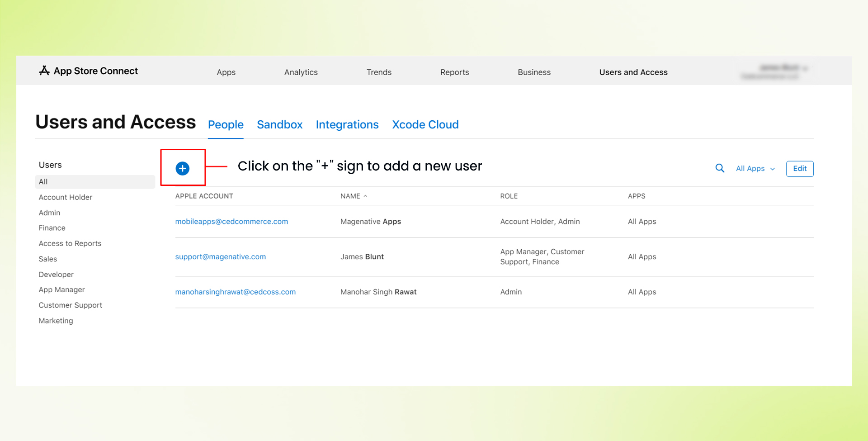
Task: Filter users by Account Holder
Action: tap(66, 197)
